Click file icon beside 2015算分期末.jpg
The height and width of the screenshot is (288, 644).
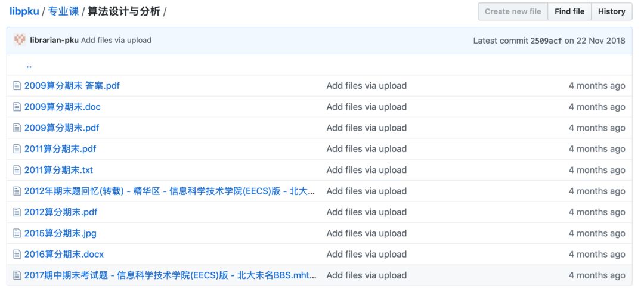click(17, 233)
